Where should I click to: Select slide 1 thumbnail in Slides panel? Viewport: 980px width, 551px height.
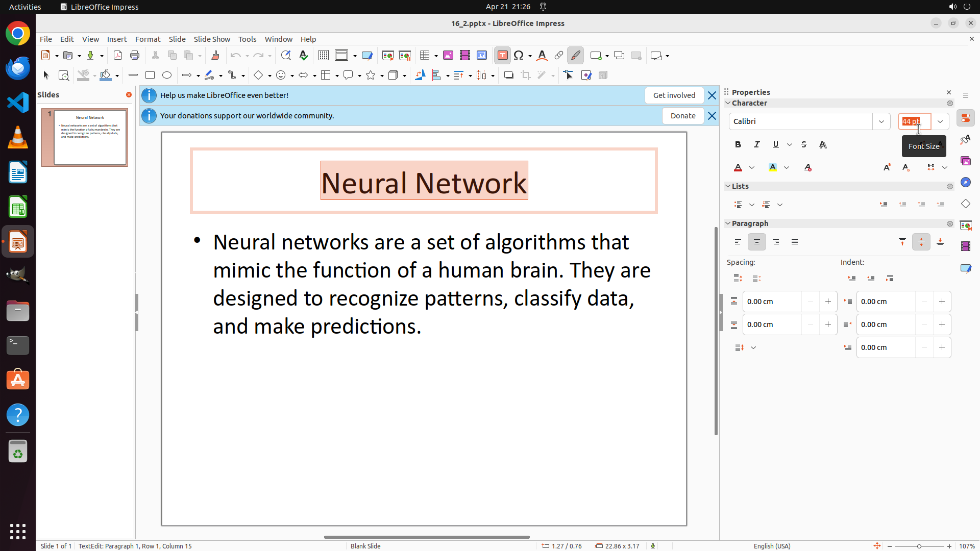[x=90, y=137]
